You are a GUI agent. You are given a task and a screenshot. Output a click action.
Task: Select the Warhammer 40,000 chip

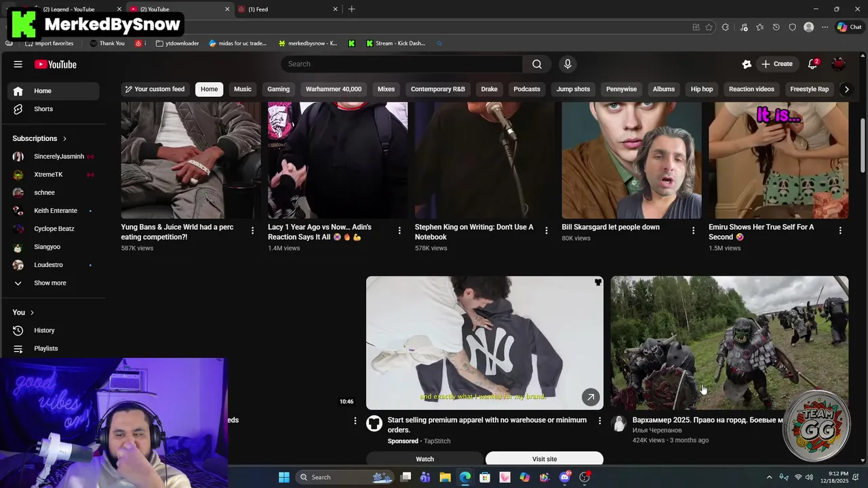(x=334, y=89)
